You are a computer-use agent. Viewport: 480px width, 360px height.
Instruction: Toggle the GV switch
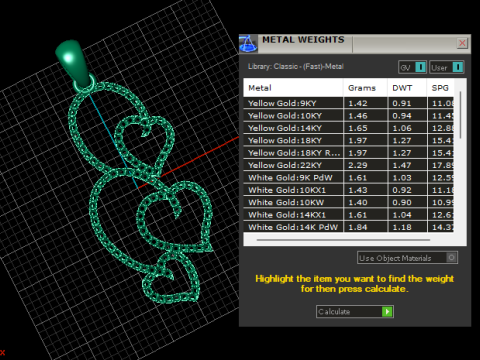412,68
